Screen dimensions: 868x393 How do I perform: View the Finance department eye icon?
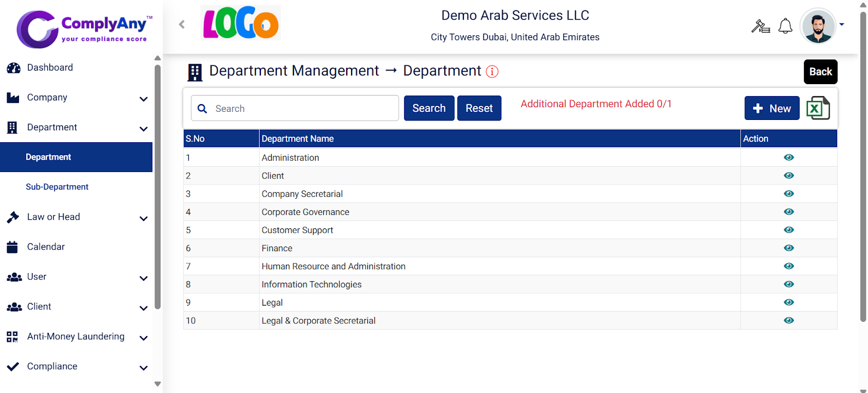pos(789,248)
